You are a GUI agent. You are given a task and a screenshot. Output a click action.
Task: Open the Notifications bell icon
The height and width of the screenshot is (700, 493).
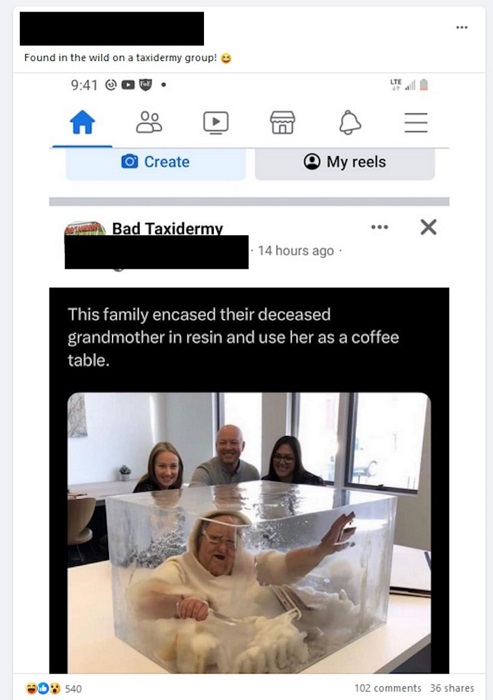tap(350, 122)
